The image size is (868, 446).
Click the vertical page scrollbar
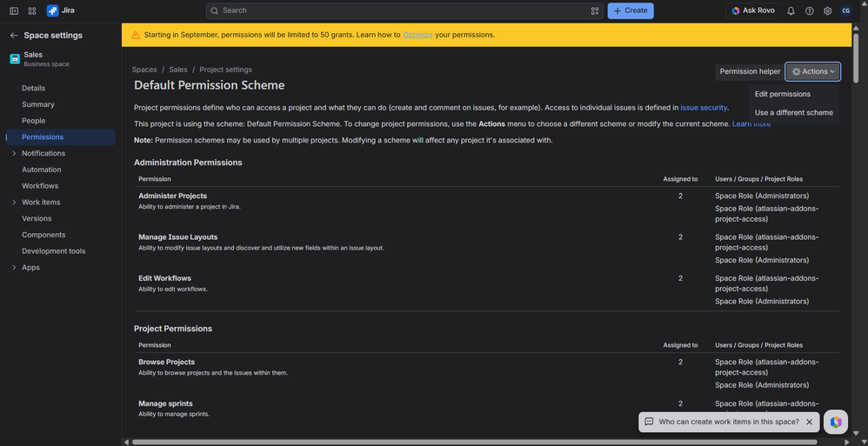pyautogui.click(x=857, y=58)
